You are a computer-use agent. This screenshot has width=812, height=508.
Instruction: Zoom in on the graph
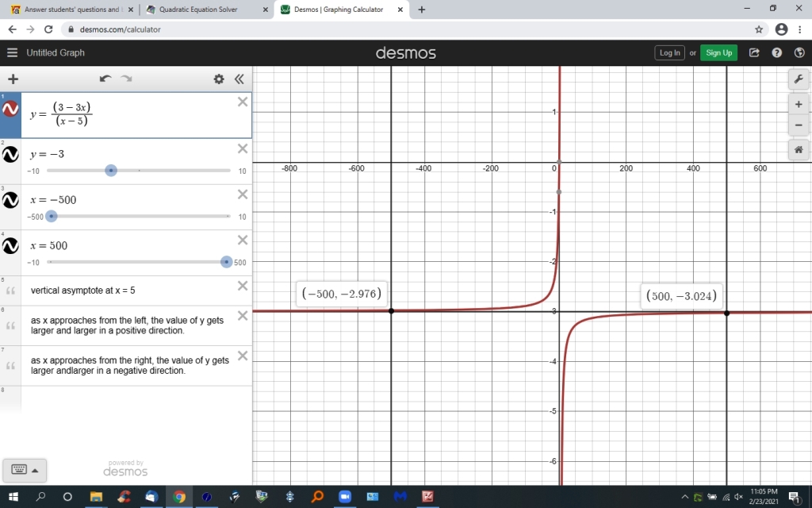[x=799, y=104]
